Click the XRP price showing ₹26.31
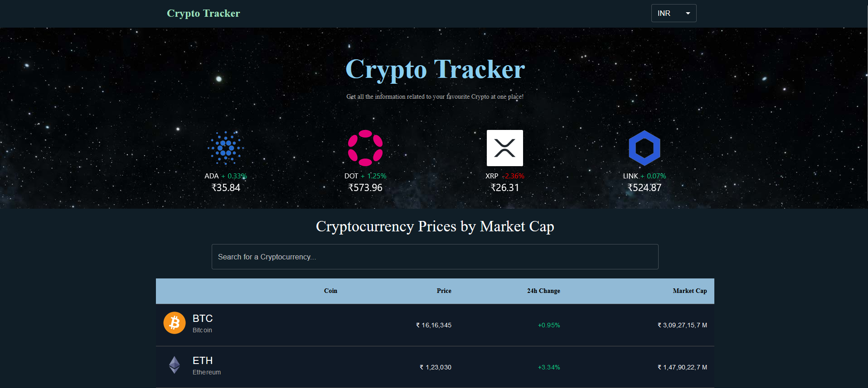Viewport: 868px width, 388px height. [505, 187]
